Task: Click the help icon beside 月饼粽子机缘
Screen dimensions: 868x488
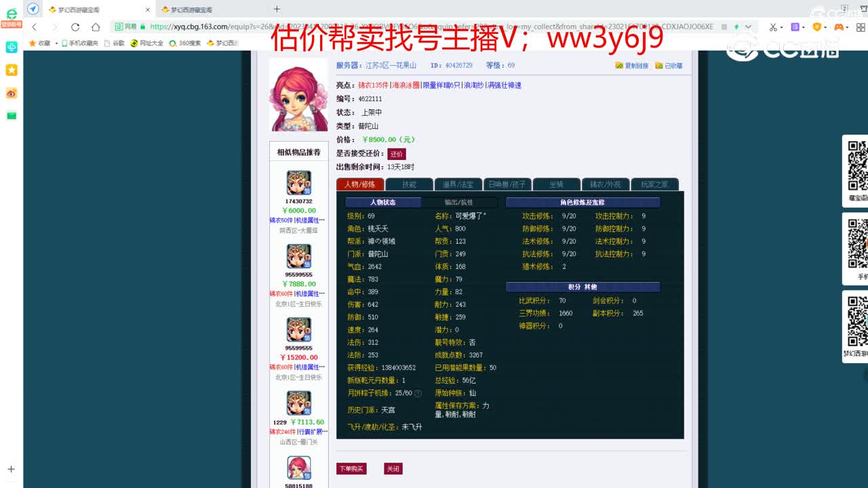Action: point(418,393)
